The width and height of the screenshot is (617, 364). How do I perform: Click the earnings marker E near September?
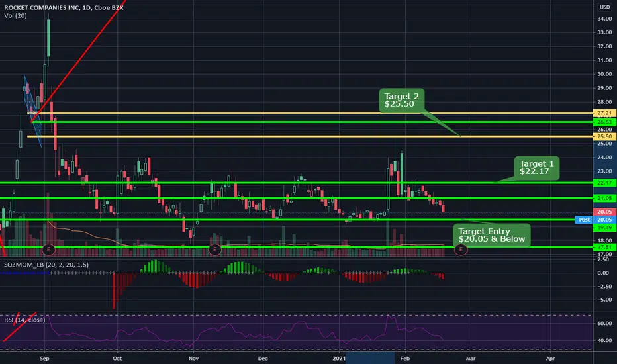(x=48, y=249)
